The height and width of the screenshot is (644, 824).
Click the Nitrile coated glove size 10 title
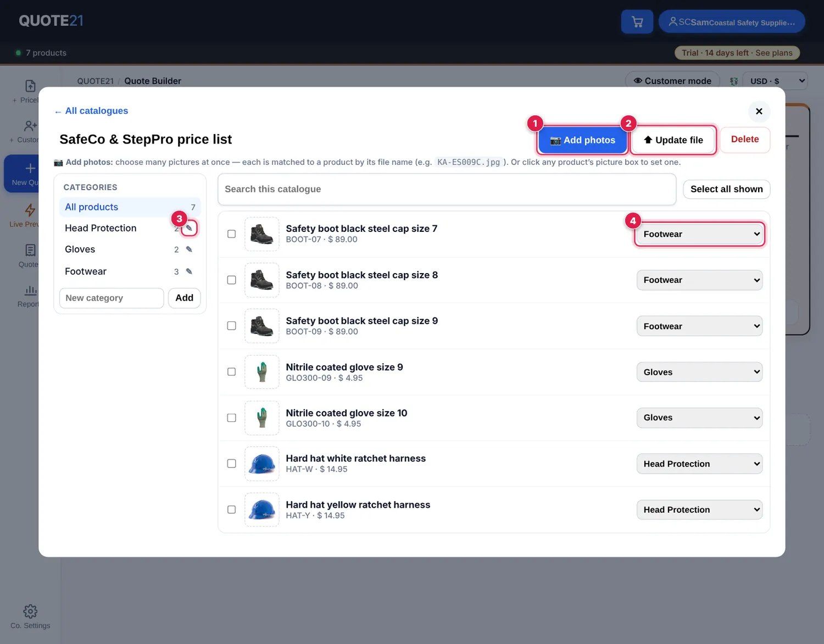coord(347,413)
